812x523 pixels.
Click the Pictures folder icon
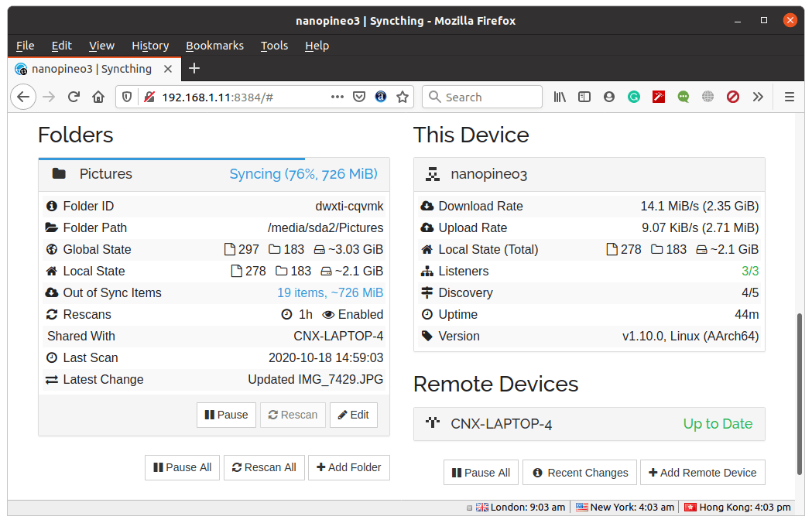click(59, 173)
